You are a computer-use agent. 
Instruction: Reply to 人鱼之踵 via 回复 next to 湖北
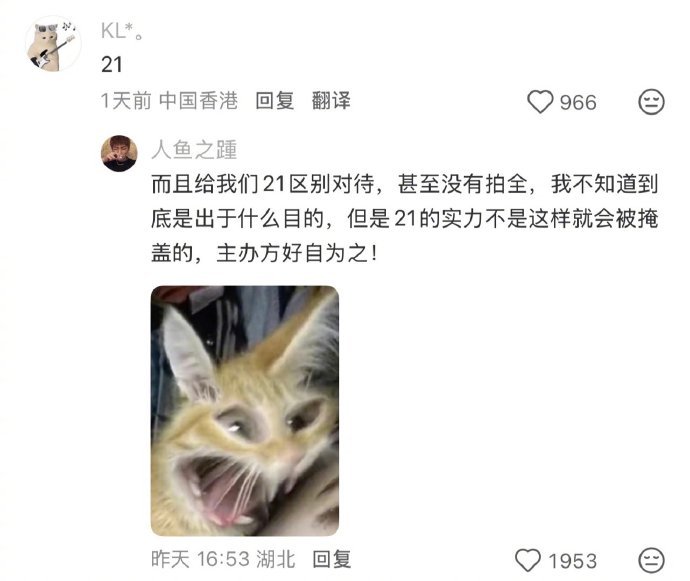pyautogui.click(x=331, y=559)
